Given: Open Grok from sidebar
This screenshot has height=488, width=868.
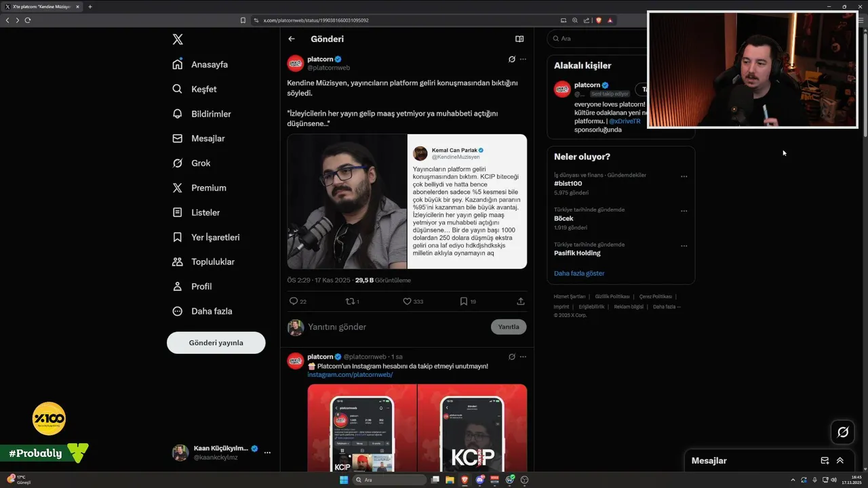Looking at the screenshot, I should pyautogui.click(x=191, y=163).
